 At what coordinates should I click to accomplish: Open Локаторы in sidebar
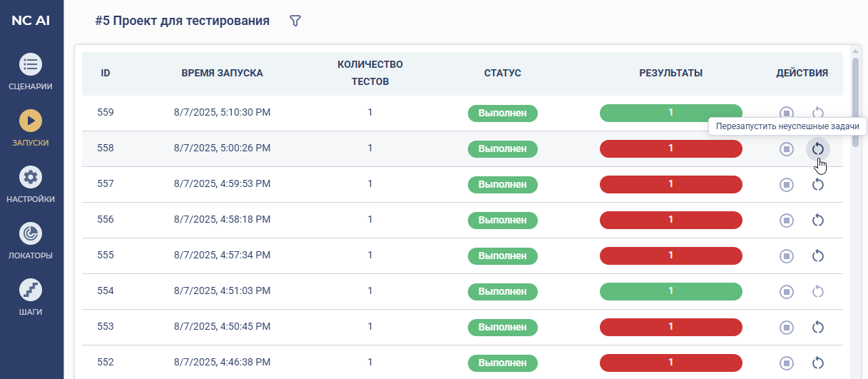click(31, 241)
